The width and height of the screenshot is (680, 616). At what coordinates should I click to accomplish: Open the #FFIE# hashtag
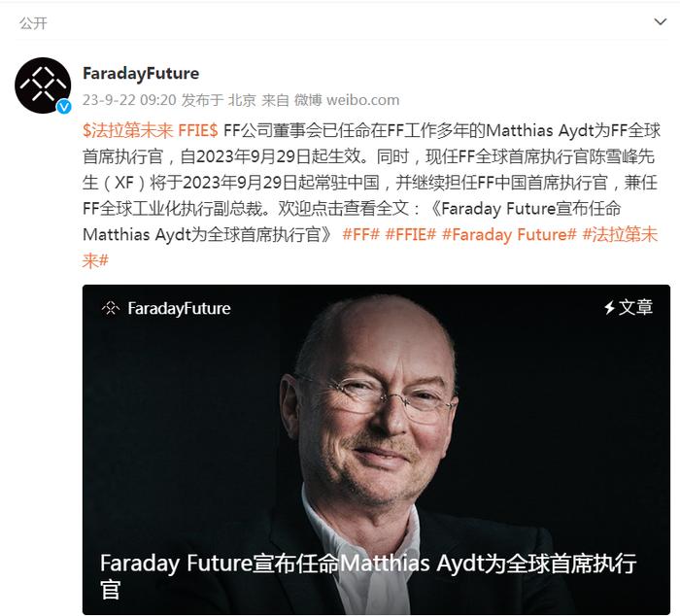click(410, 235)
